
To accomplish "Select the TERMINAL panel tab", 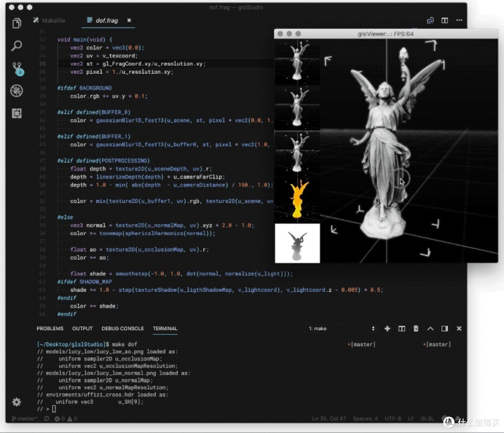I will click(x=165, y=328).
